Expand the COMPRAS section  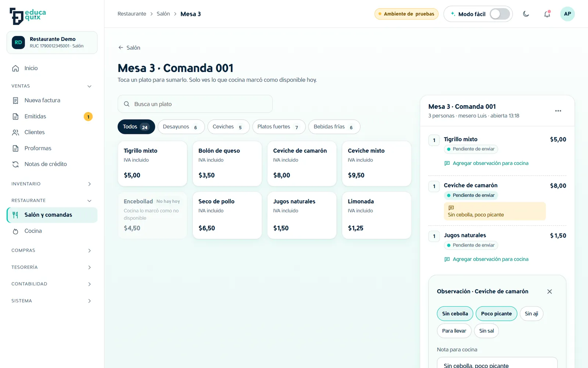click(52, 251)
